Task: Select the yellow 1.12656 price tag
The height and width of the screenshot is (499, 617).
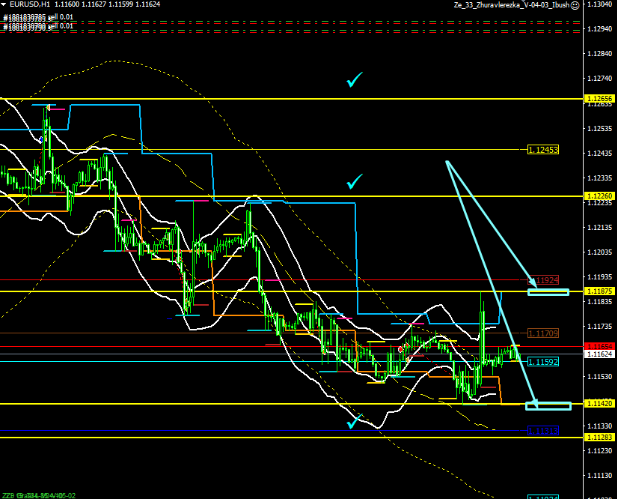Action: [x=600, y=100]
